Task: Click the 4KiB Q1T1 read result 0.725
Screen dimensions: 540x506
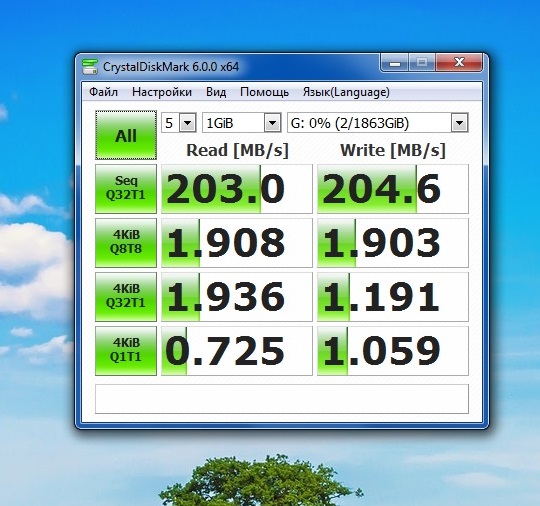Action: pos(237,351)
